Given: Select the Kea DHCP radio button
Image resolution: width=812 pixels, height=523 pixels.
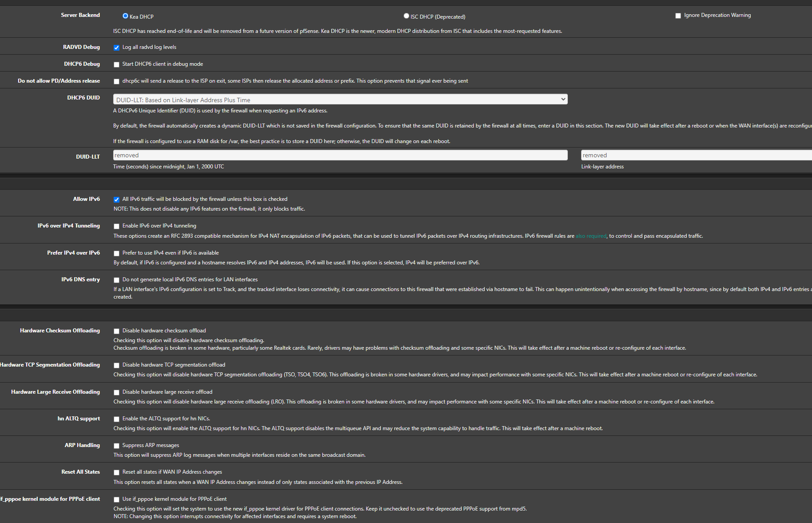Looking at the screenshot, I should [125, 16].
